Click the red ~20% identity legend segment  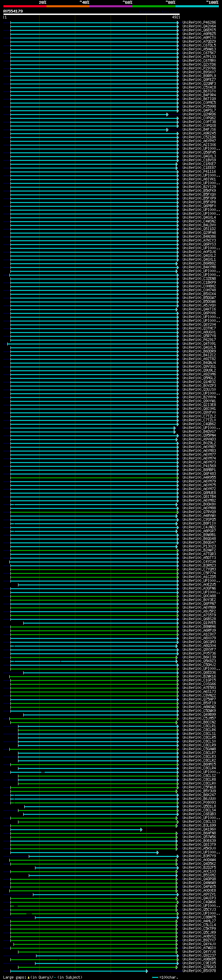click(25, 6)
